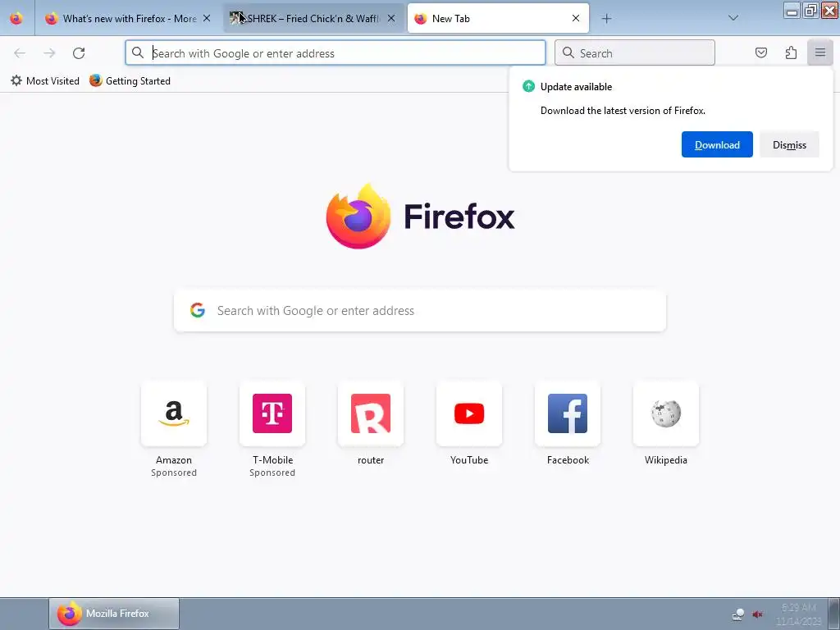Reload the current page

click(79, 53)
